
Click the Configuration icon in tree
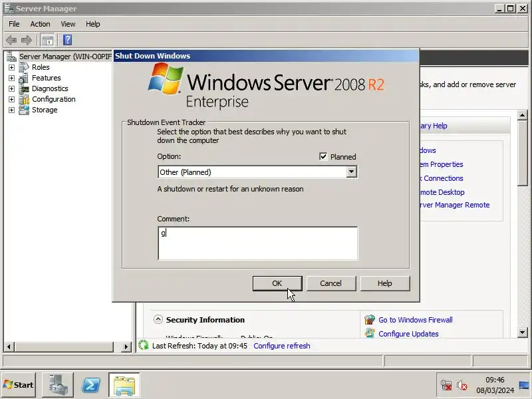pos(24,99)
